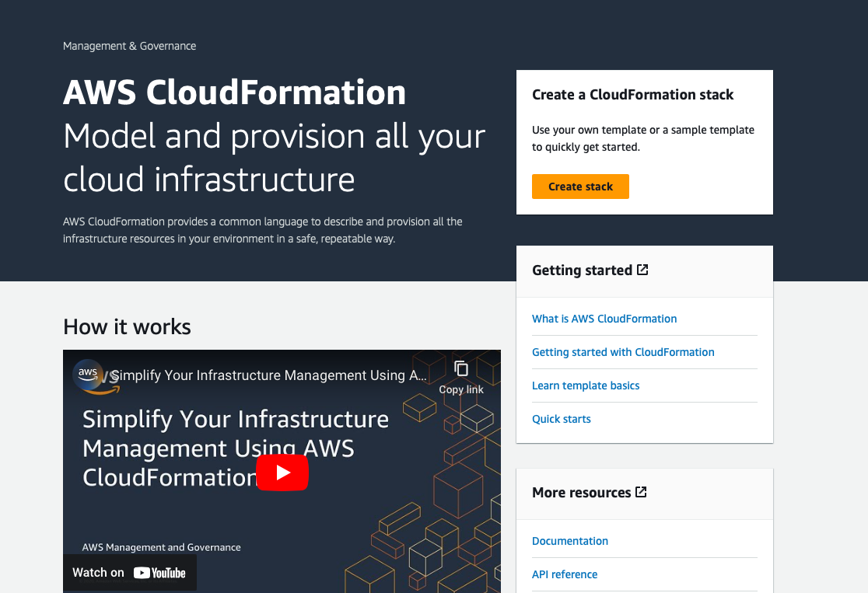The height and width of the screenshot is (593, 868).
Task: Click the external link icon beside Getting started
Action: click(642, 269)
